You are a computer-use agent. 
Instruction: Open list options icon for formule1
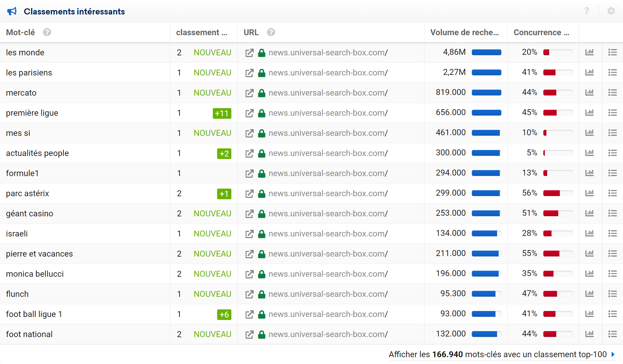coord(613,173)
